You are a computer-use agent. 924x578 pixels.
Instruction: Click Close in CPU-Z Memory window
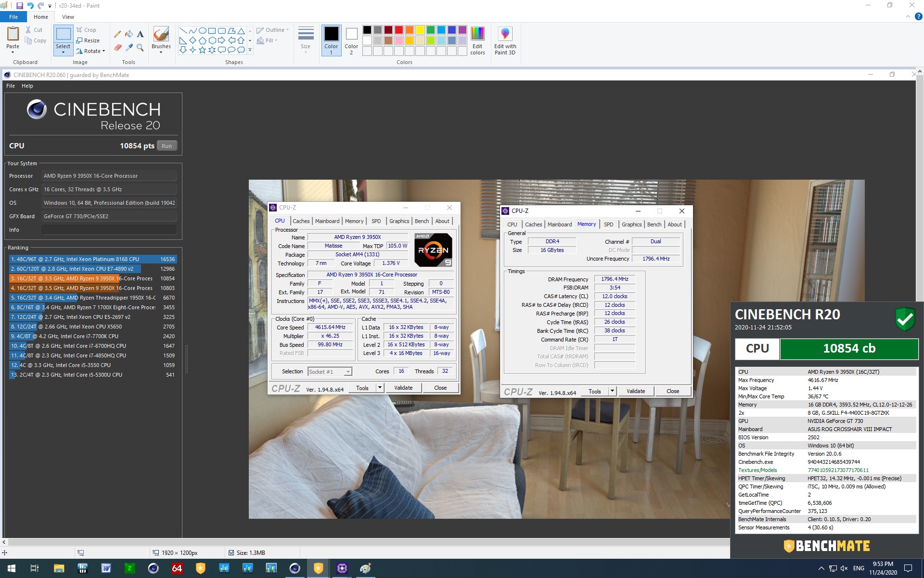pyautogui.click(x=673, y=391)
